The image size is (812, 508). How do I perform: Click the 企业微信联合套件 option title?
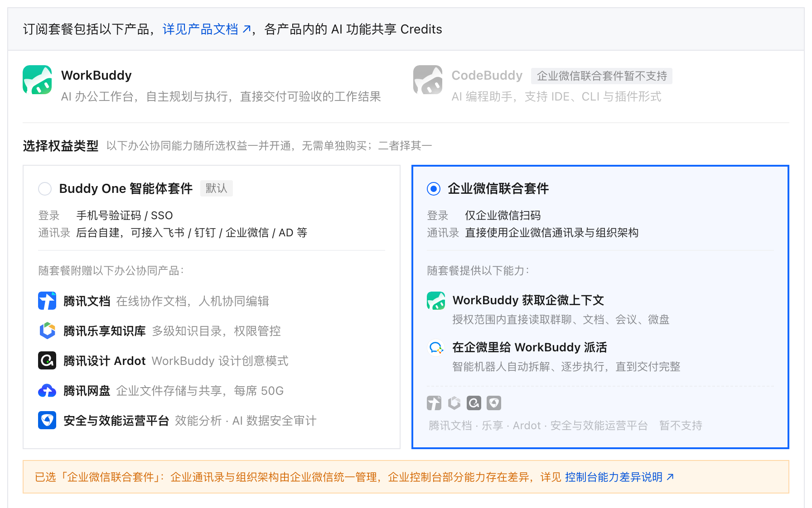498,188
